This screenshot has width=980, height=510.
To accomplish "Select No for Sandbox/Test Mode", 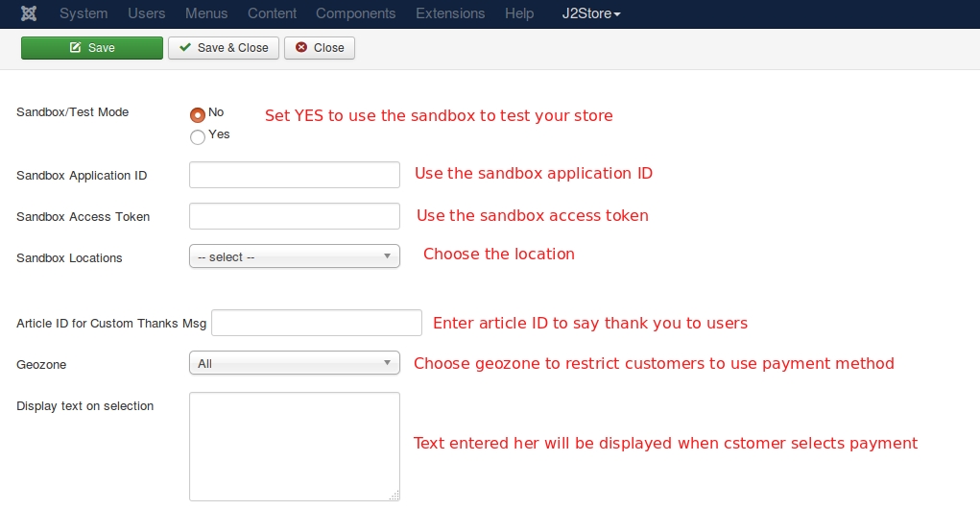I will 198,115.
